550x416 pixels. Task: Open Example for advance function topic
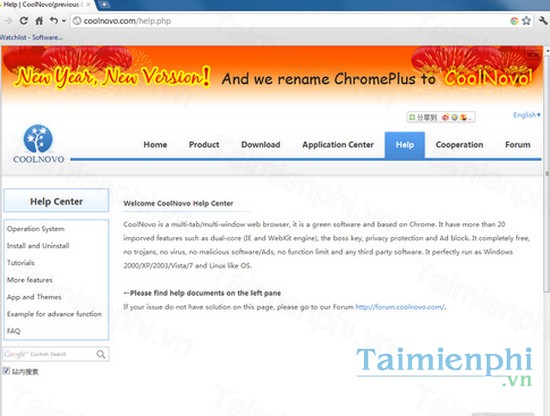(54, 314)
